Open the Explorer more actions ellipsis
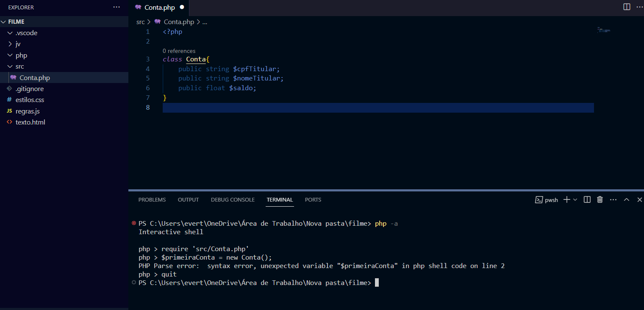This screenshot has width=644, height=310. (x=117, y=7)
